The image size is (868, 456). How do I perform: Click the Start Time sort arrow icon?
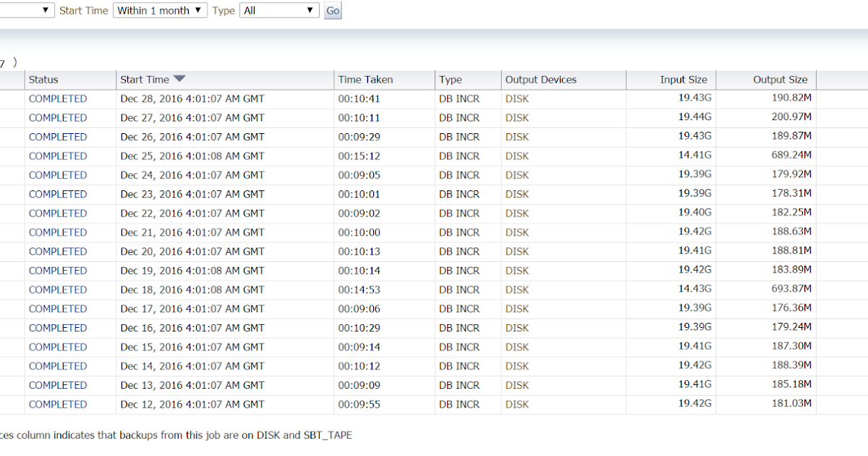(178, 80)
